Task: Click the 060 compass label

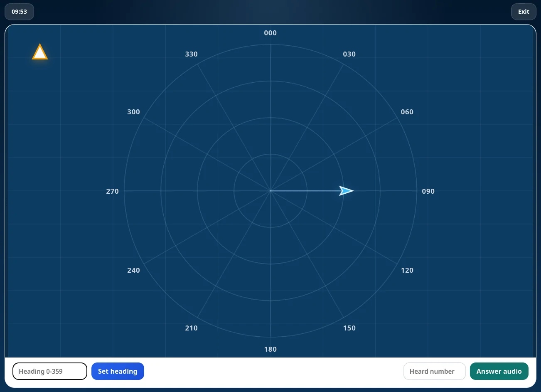Action: (x=407, y=112)
